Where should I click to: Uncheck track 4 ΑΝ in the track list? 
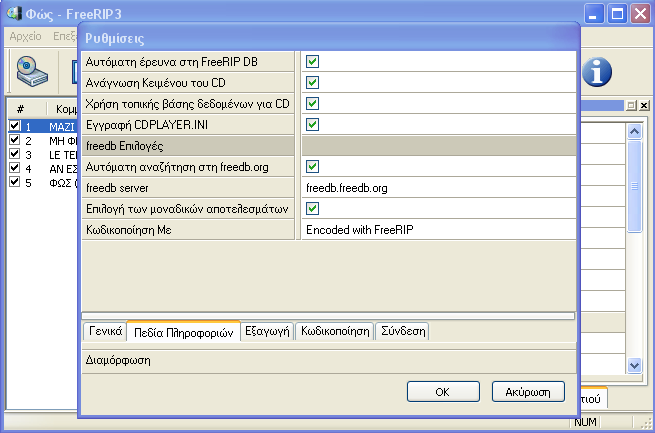coord(15,167)
